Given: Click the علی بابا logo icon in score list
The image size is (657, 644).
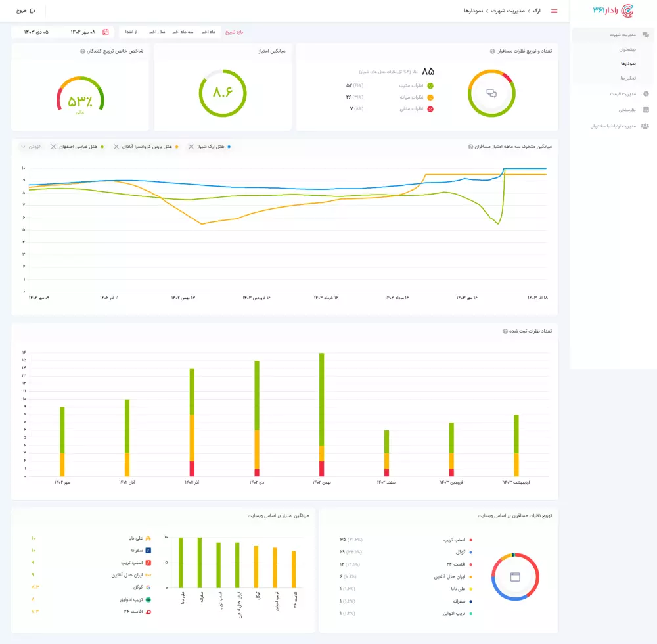Looking at the screenshot, I should coord(148,538).
